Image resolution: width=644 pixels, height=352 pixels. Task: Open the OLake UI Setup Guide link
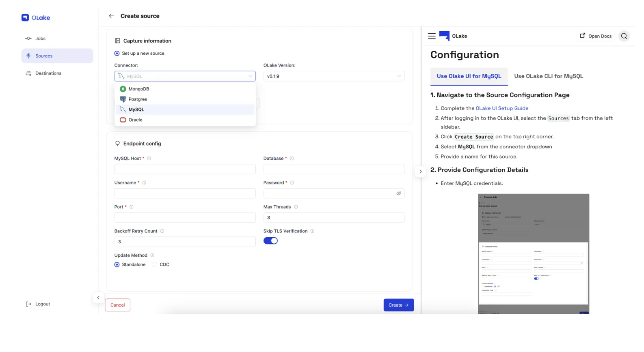click(x=502, y=108)
